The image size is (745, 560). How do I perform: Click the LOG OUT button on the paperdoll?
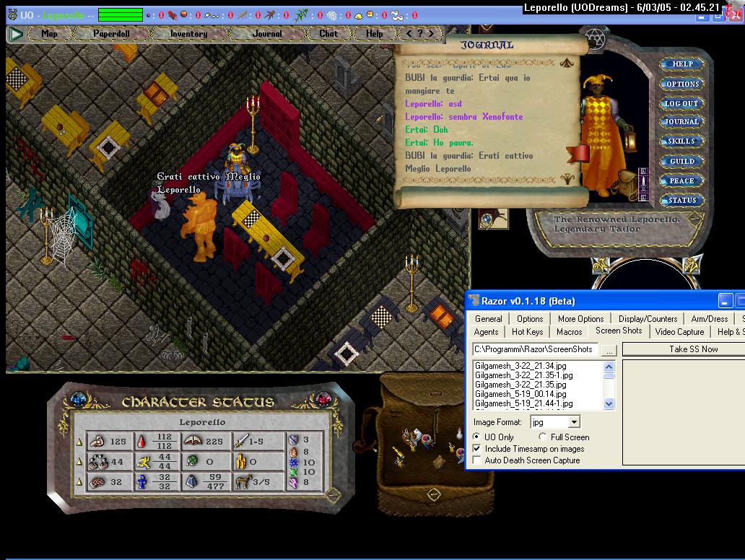click(681, 103)
